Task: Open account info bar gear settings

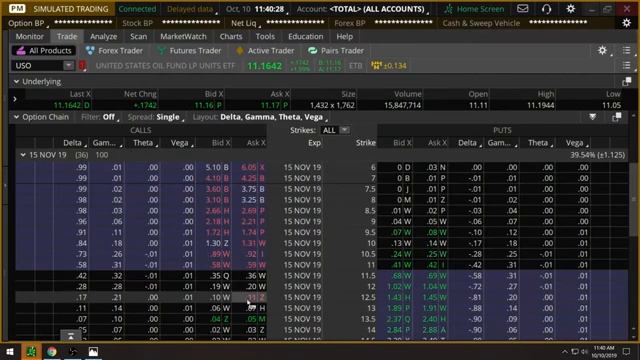Action: 627,23
